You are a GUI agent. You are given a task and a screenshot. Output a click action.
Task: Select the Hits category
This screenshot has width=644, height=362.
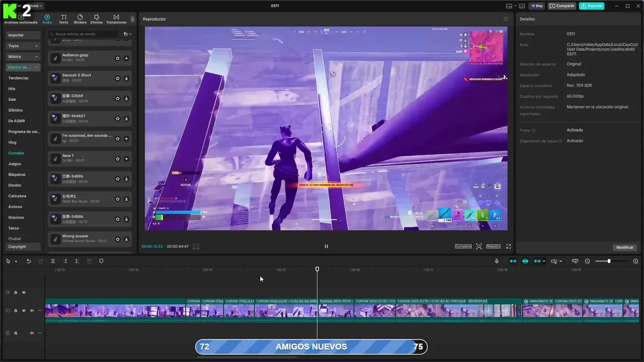tap(12, 88)
